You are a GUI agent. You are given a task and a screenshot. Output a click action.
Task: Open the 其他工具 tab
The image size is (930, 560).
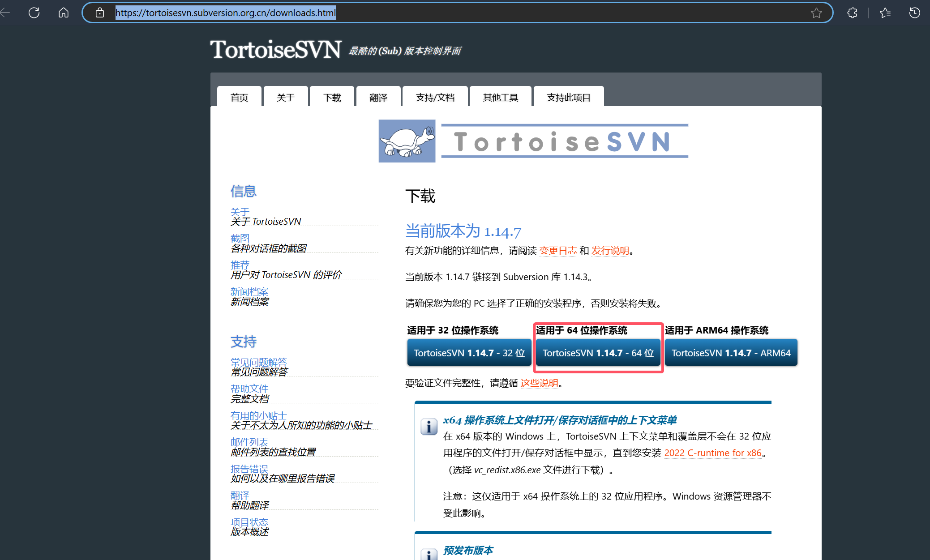coord(501,97)
